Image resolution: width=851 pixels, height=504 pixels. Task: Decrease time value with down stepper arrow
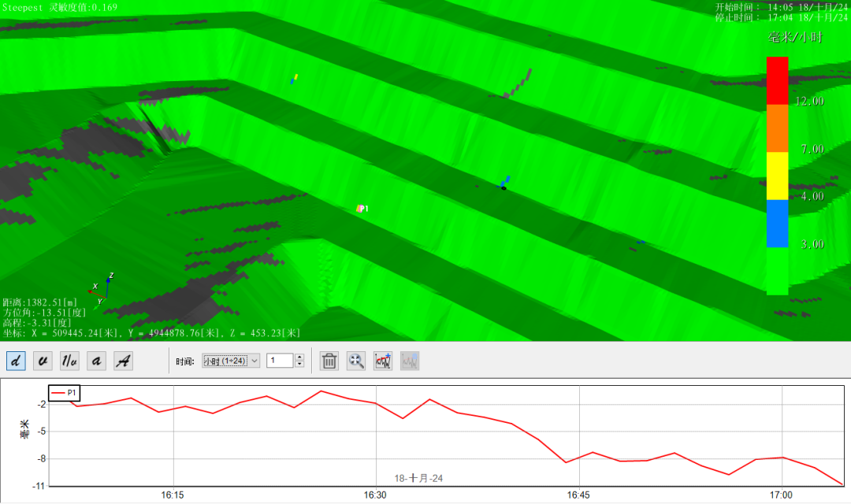[299, 365]
